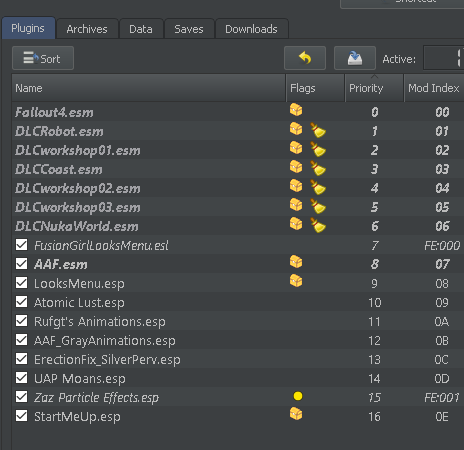Click the Active plugins counter field
Viewport: 464px width, 450px height.
443,58
